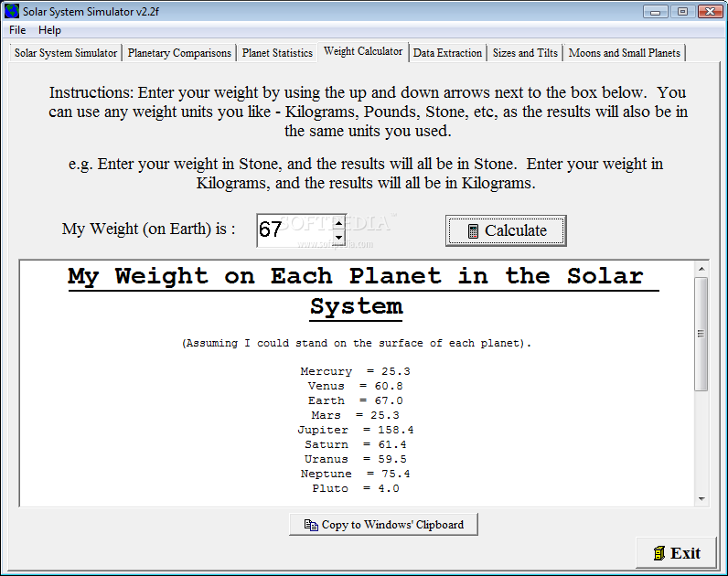Click the Earth = 67.0 result line
This screenshot has height=576, width=728.
pyautogui.click(x=355, y=400)
